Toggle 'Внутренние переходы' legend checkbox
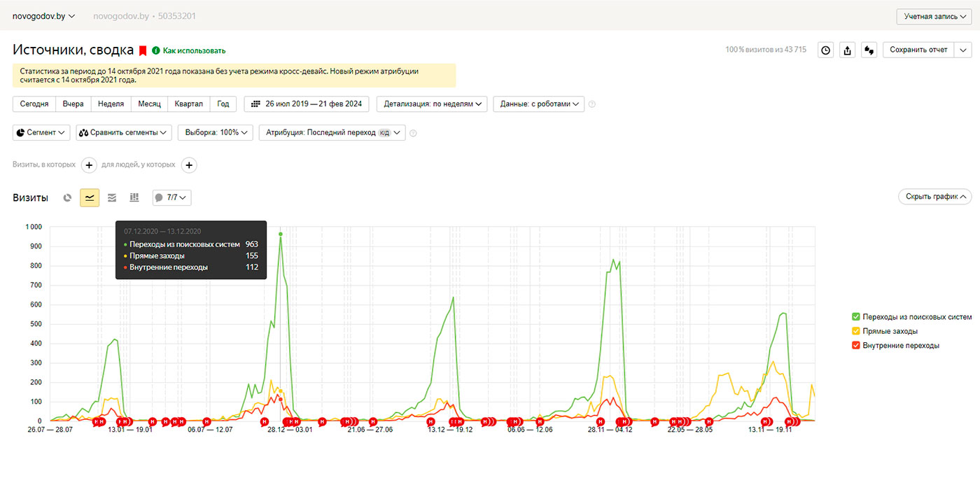The height and width of the screenshot is (485, 980). pyautogui.click(x=856, y=346)
